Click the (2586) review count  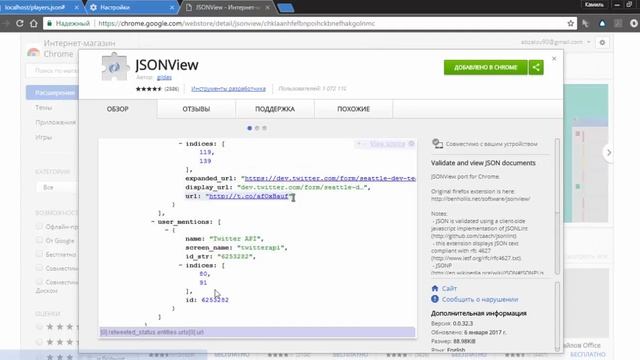(171, 89)
